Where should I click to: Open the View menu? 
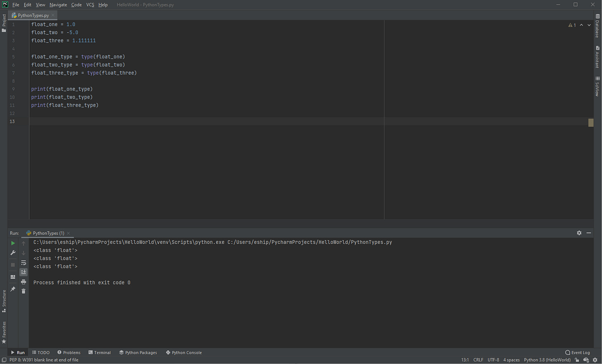click(x=41, y=5)
